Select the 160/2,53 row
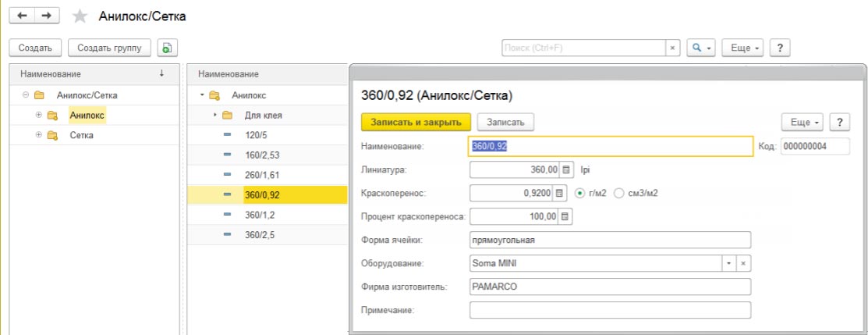The height and width of the screenshot is (335, 868). click(x=267, y=155)
